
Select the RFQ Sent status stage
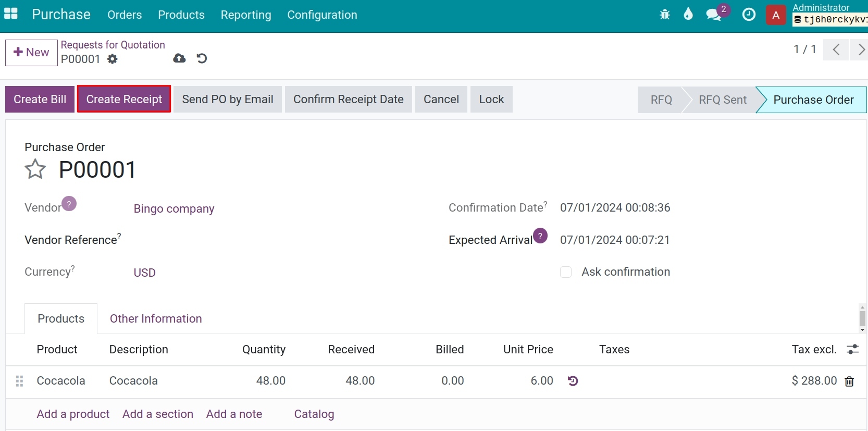pyautogui.click(x=723, y=100)
